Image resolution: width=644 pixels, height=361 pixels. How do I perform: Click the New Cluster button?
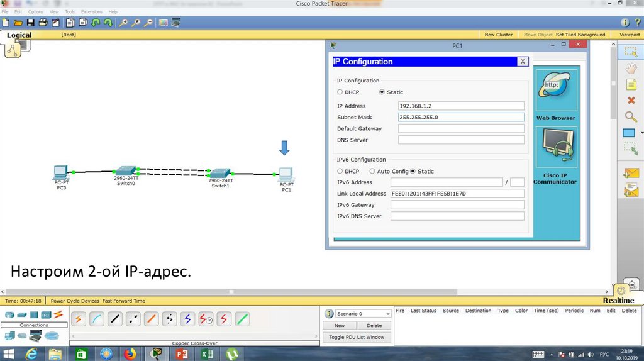pyautogui.click(x=499, y=35)
